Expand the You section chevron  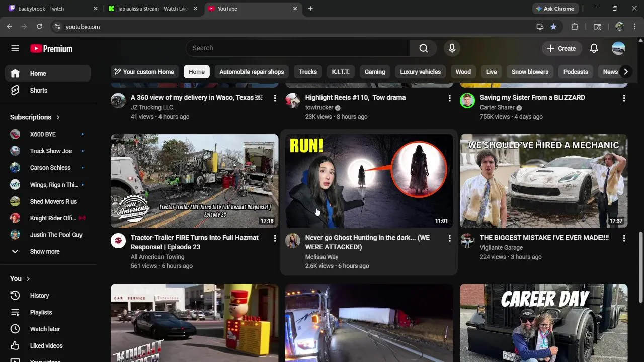28,279
